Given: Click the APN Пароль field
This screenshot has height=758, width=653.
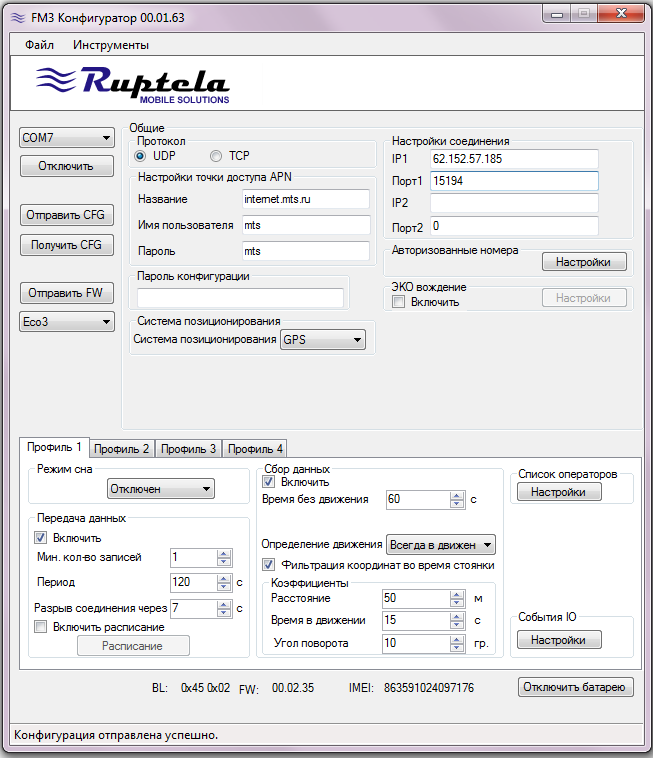Looking at the screenshot, I should click(x=306, y=251).
